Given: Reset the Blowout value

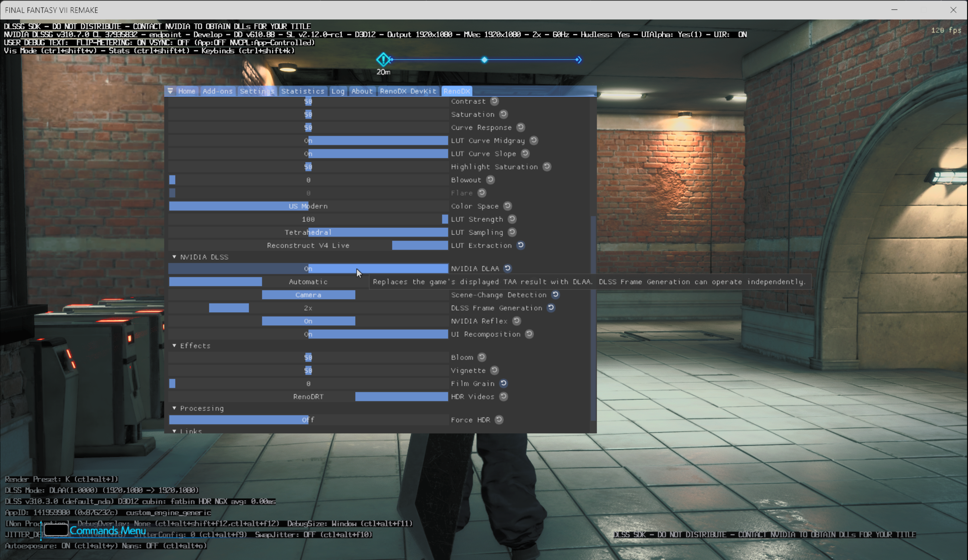Looking at the screenshot, I should click(490, 179).
